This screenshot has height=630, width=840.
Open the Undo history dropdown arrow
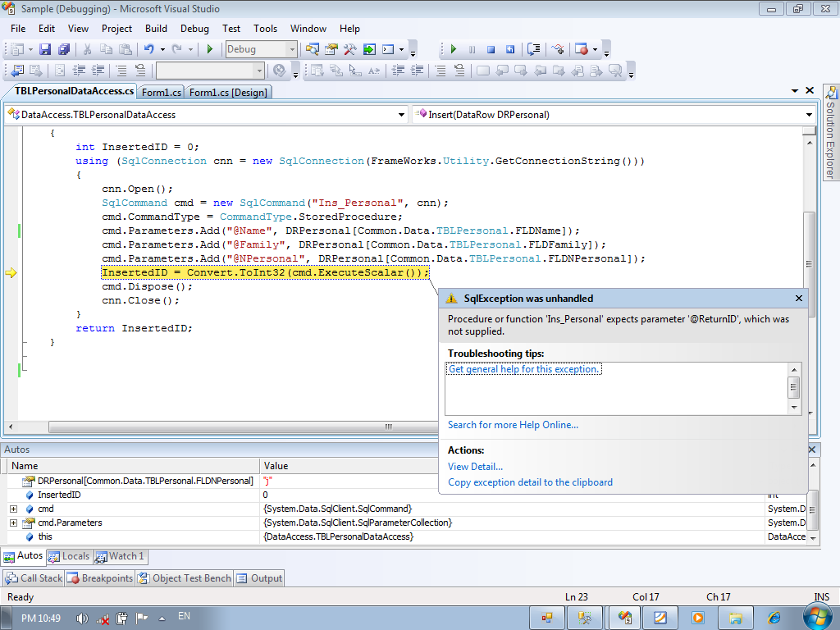point(162,50)
